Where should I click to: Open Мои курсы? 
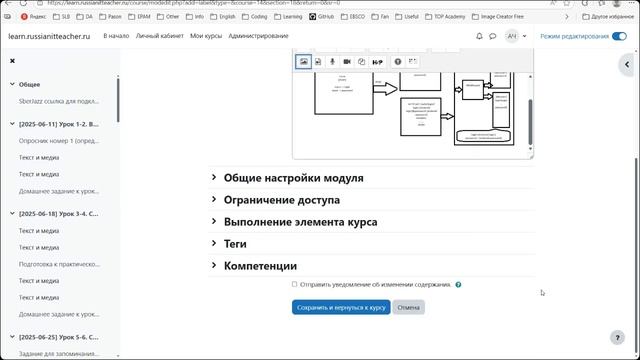pyautogui.click(x=206, y=36)
